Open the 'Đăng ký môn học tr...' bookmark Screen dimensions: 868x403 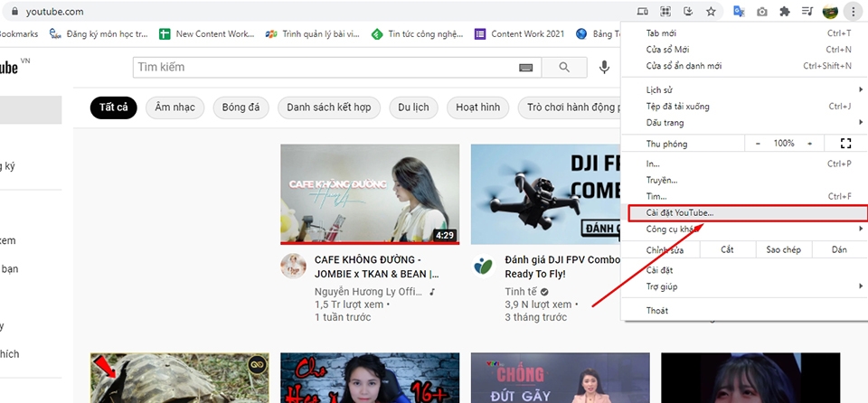99,33
